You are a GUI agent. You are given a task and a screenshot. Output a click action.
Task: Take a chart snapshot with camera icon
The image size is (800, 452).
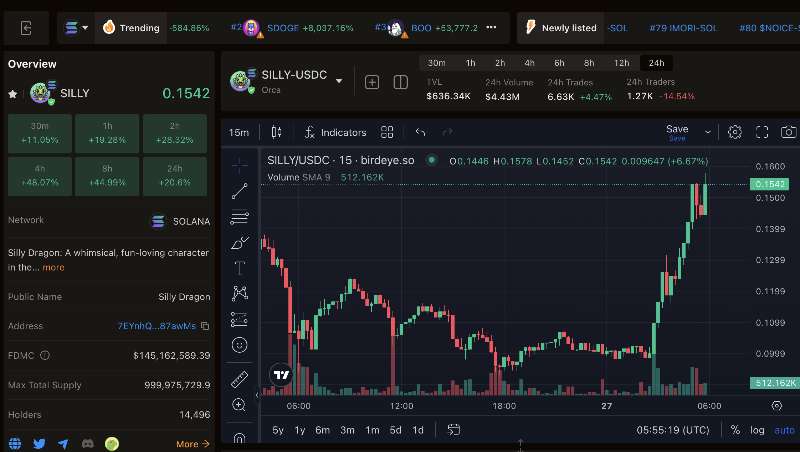(788, 132)
